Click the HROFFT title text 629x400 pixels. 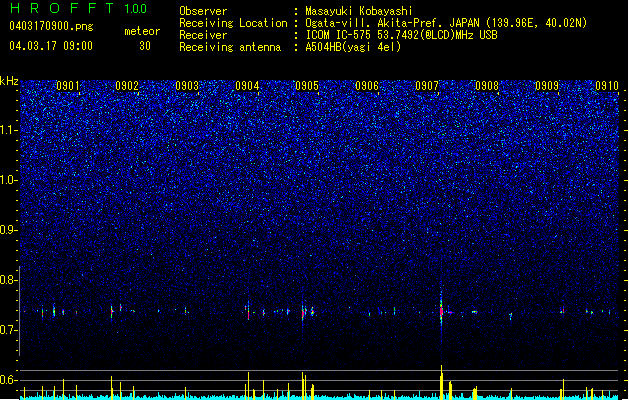(x=62, y=8)
